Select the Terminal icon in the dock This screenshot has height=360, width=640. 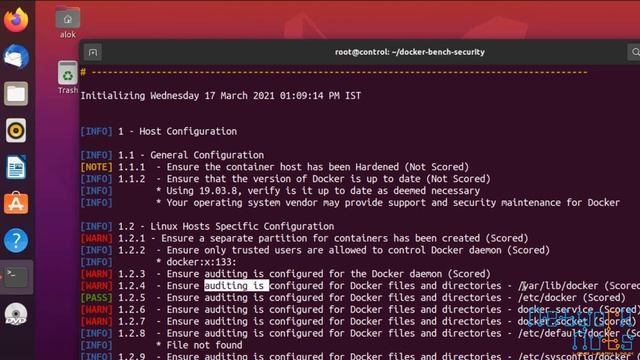click(16, 277)
